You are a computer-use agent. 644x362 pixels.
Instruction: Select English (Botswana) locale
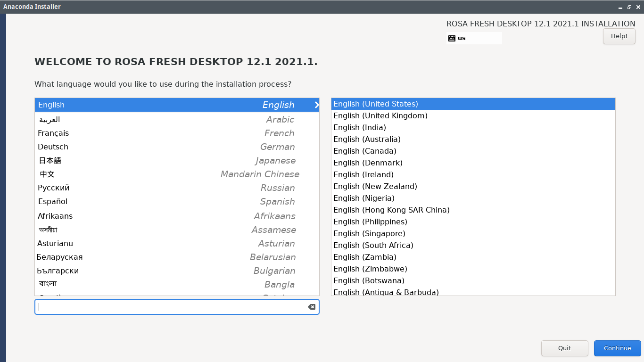[473, 280]
